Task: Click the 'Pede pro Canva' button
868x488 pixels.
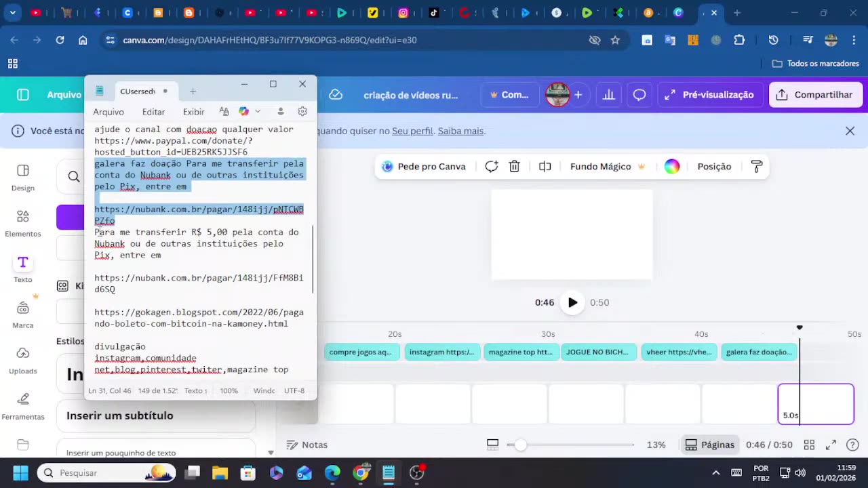Action: pyautogui.click(x=424, y=167)
